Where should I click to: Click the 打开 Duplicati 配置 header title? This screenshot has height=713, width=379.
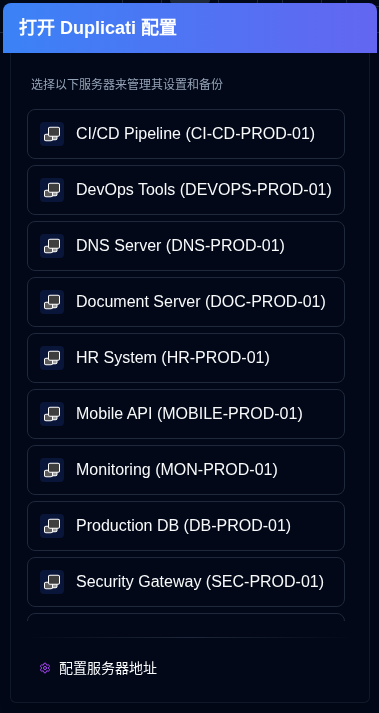(97, 28)
